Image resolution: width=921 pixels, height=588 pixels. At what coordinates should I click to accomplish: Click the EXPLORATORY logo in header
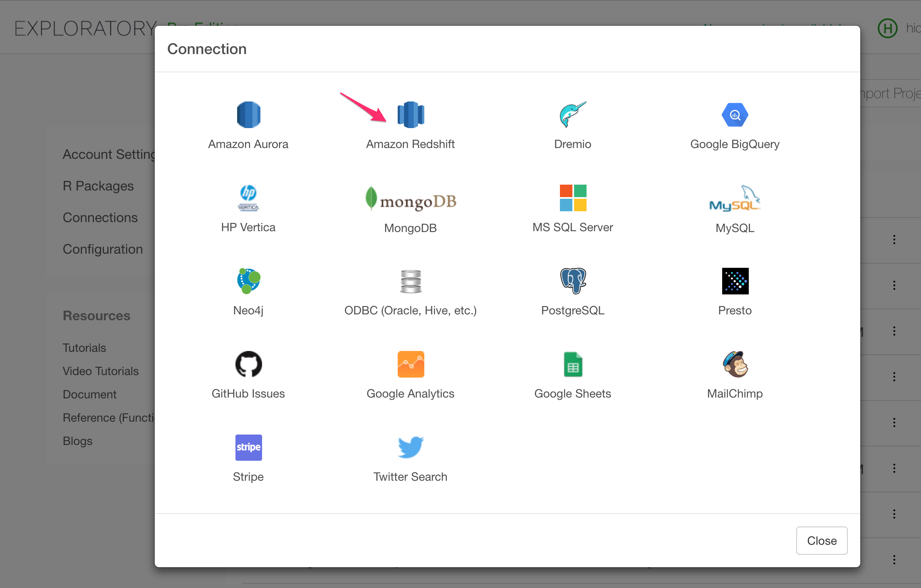coord(85,29)
